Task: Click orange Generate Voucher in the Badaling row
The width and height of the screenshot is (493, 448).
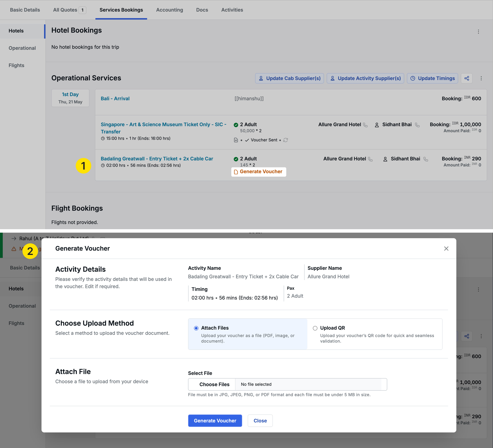Action: click(259, 172)
